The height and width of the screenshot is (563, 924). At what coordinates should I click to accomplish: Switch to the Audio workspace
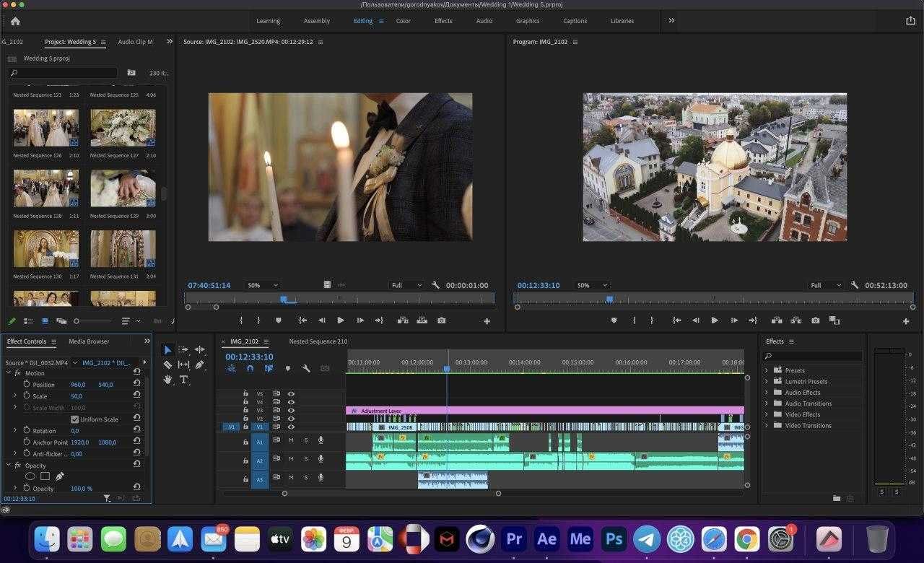pyautogui.click(x=484, y=21)
